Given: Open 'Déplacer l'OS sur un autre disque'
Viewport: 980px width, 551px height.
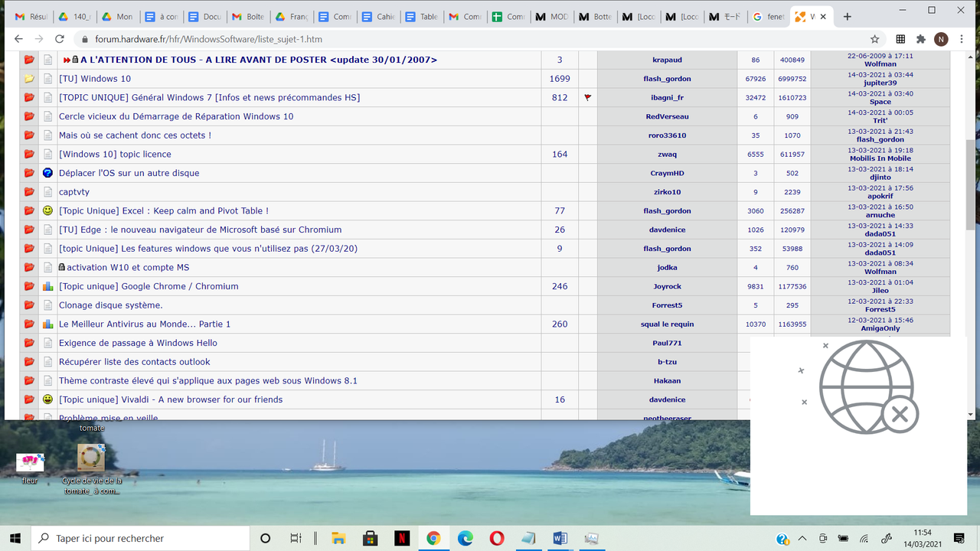Looking at the screenshot, I should click(x=129, y=173).
